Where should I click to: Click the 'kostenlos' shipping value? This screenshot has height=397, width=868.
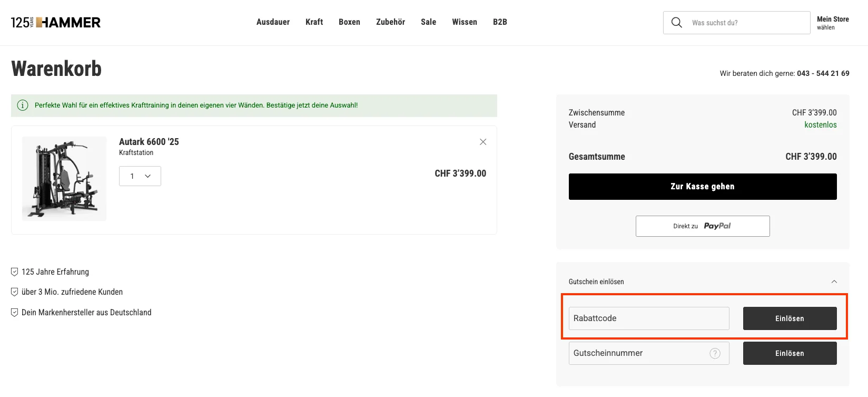pos(821,125)
